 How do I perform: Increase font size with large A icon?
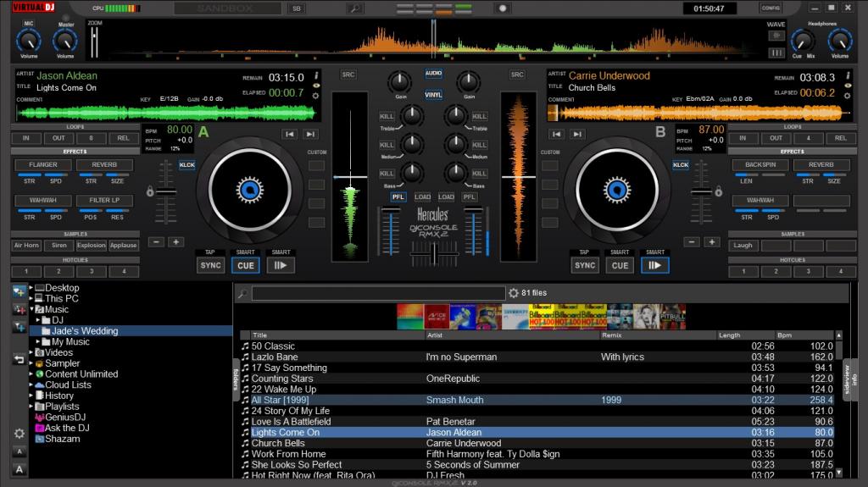(x=19, y=469)
